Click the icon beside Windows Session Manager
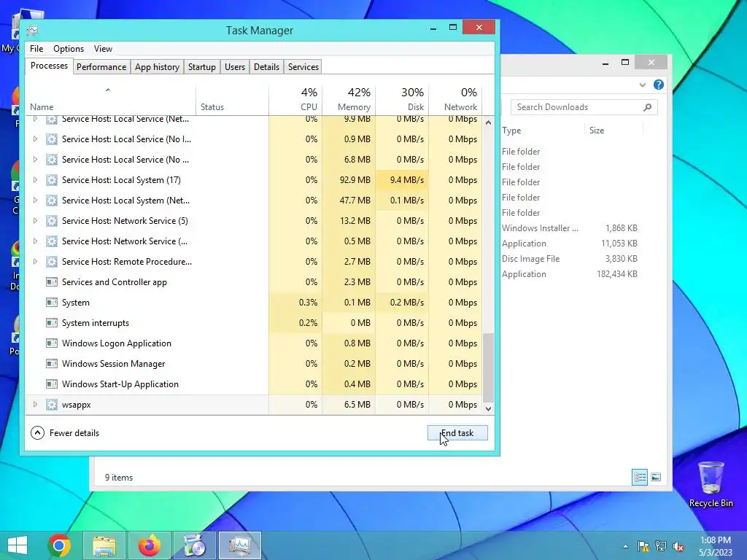747x560 pixels. pyautogui.click(x=52, y=364)
